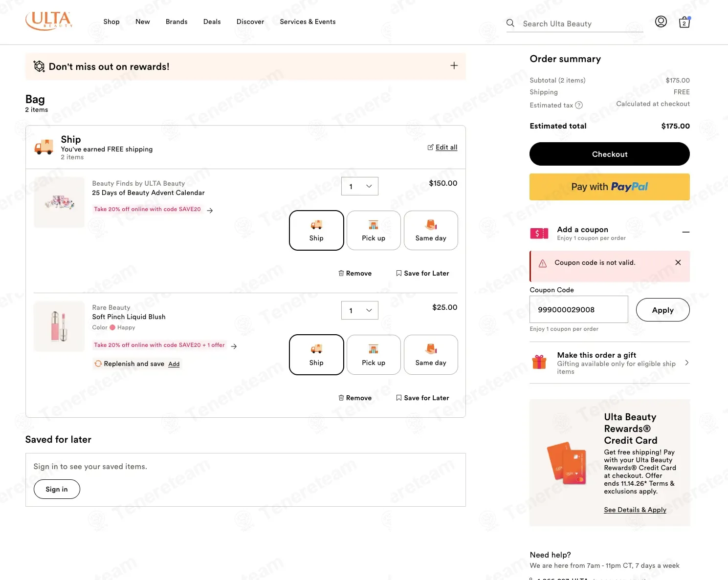Click See Details & Apply link
Viewport: 728px width, 580px height.
635,510
